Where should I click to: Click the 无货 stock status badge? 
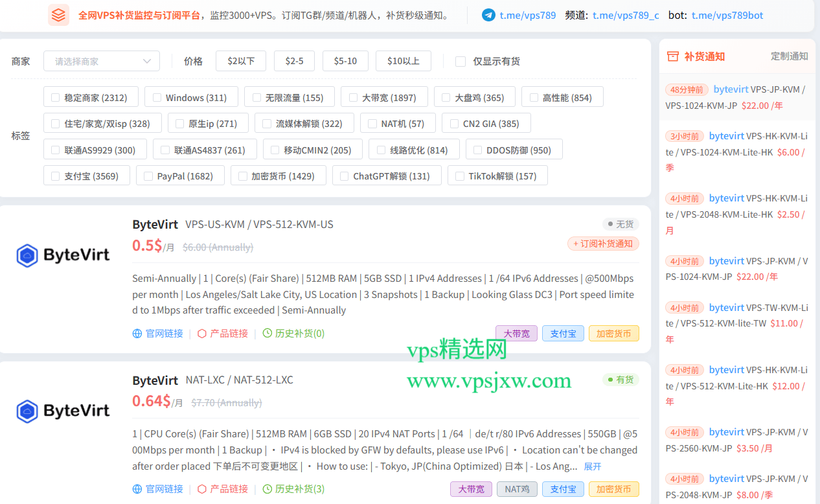(x=621, y=224)
